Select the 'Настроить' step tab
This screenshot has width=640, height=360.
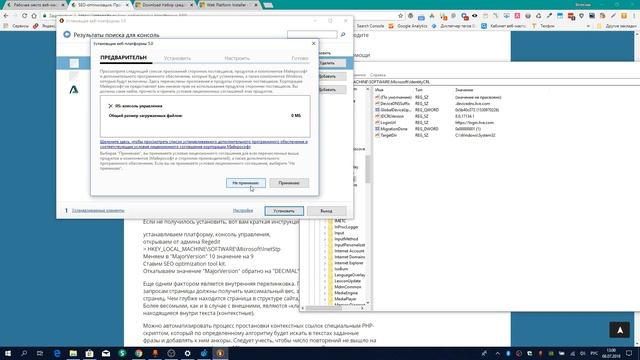(x=237, y=58)
